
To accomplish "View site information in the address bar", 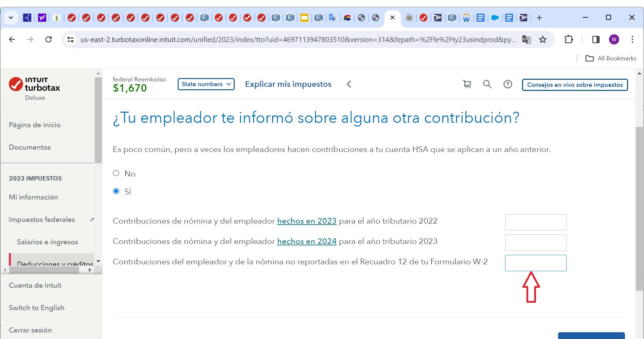I will tap(71, 40).
